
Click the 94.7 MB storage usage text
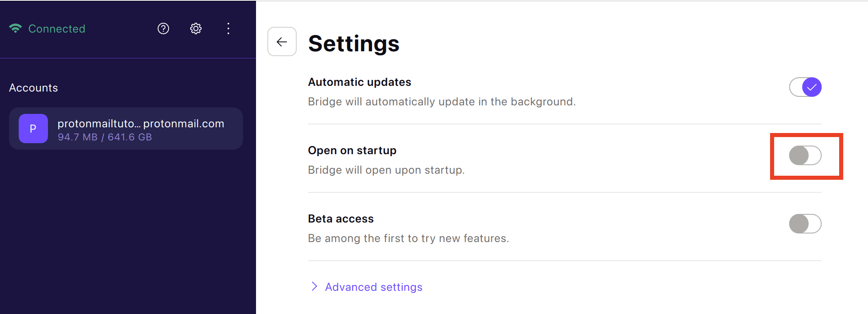[x=78, y=137]
